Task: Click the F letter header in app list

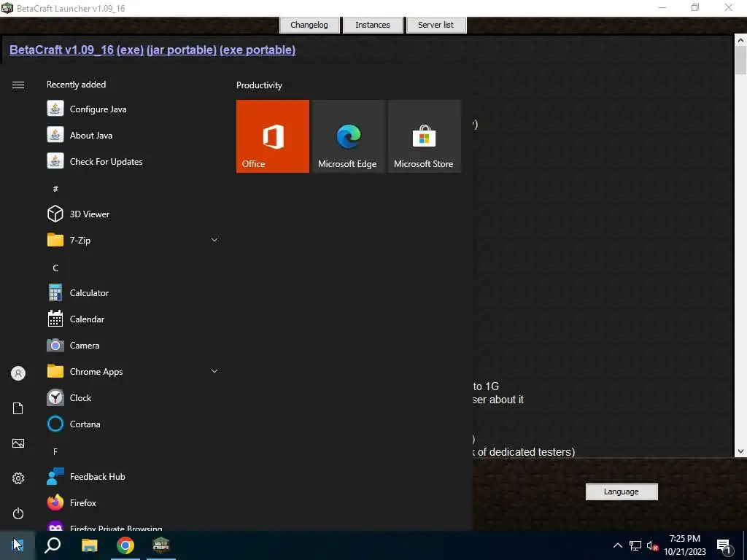Action: (55, 451)
